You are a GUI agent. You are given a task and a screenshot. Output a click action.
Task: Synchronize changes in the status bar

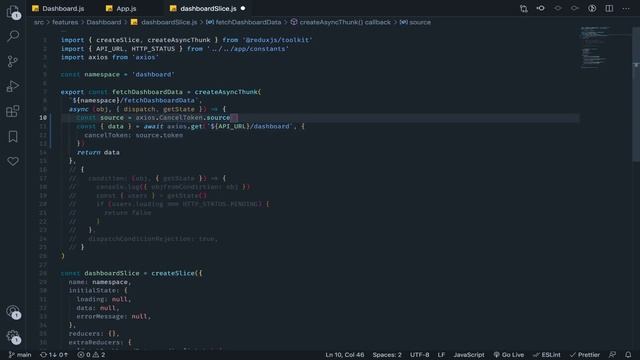coord(54,355)
